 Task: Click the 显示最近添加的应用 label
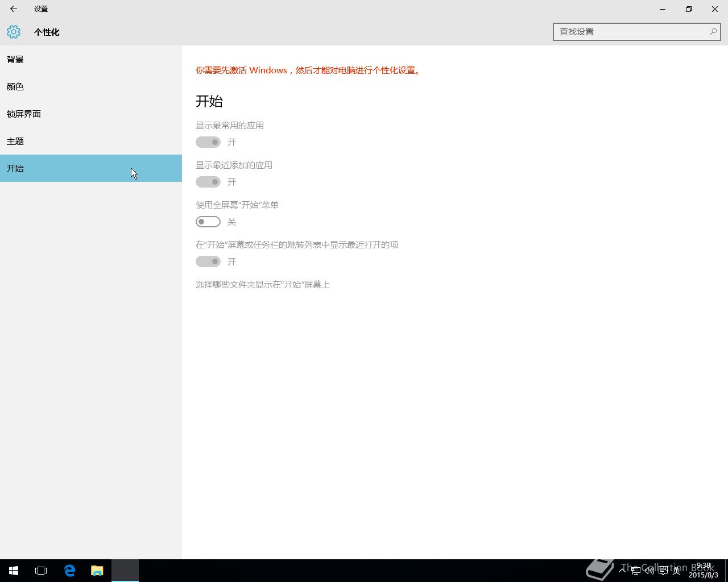click(x=234, y=165)
